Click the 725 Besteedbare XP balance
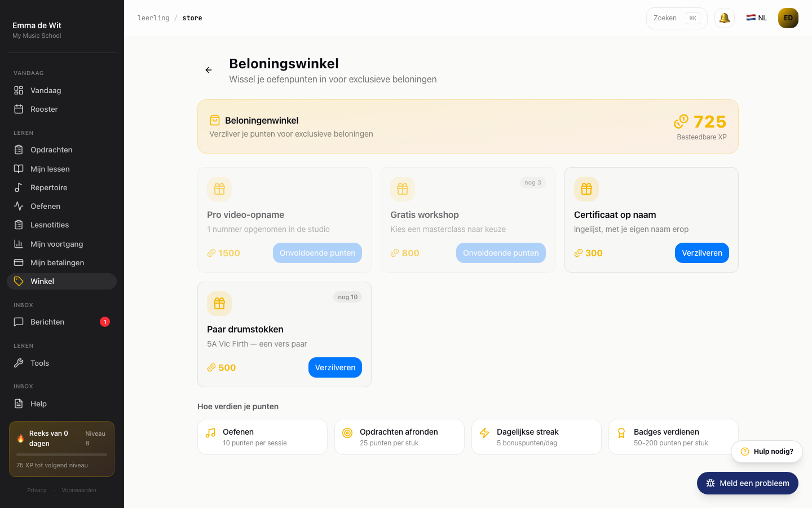The height and width of the screenshot is (508, 812). [x=700, y=127]
